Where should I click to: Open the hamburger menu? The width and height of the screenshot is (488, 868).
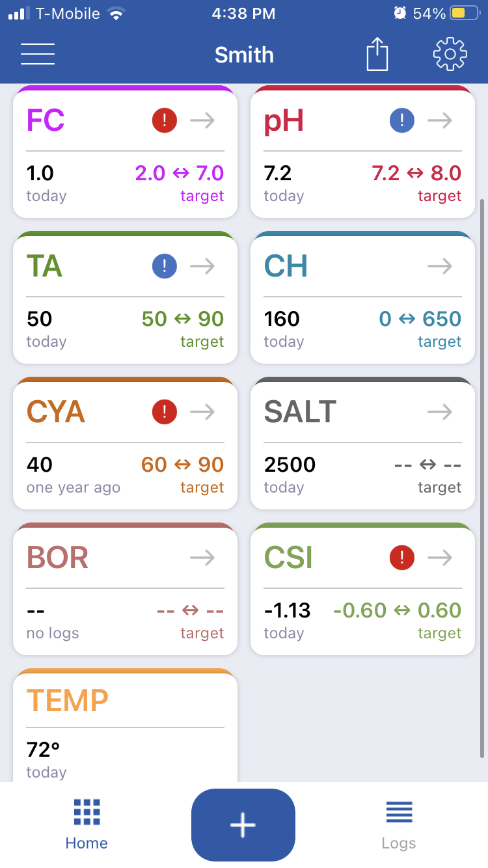click(x=38, y=54)
